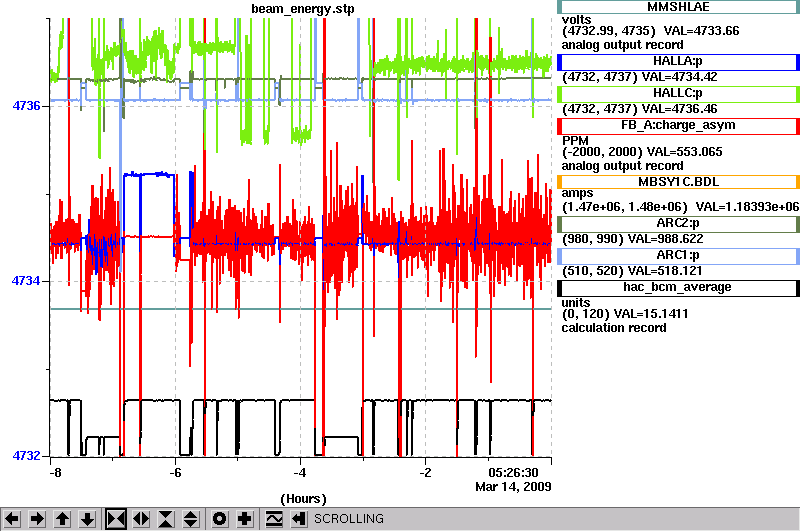This screenshot has width=800, height=531.
Task: Select the HALLA:p legend entry
Action: tap(678, 62)
